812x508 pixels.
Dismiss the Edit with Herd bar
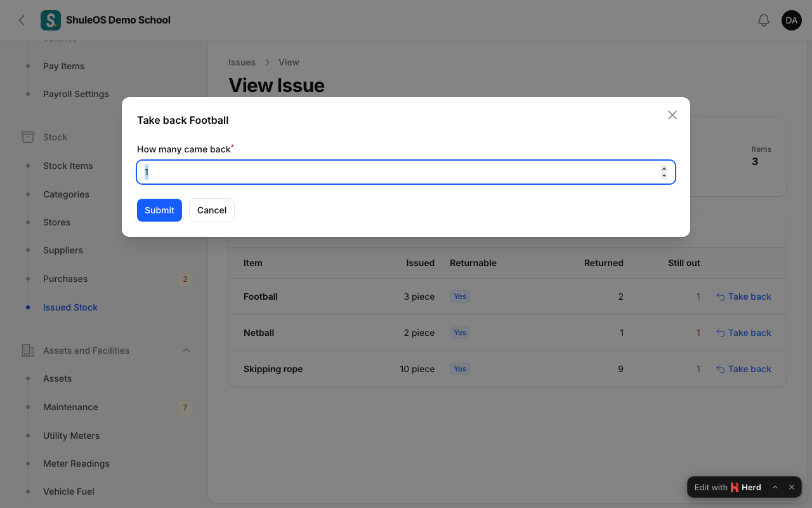(792, 487)
